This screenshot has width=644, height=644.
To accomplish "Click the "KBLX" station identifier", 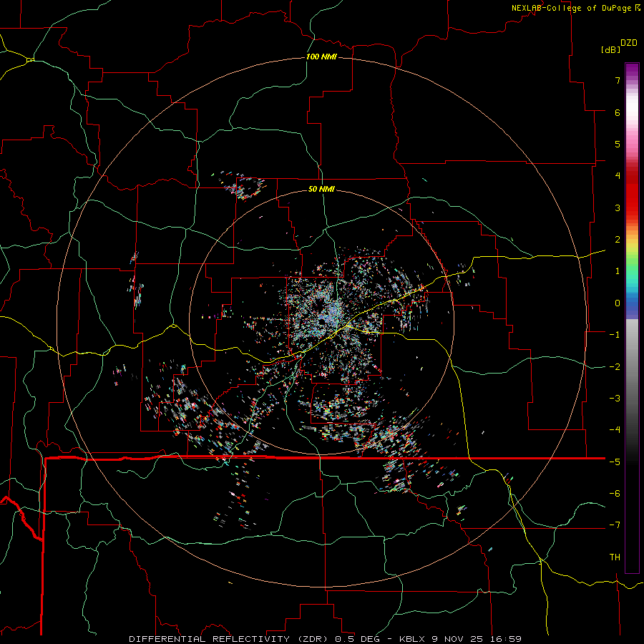I will coord(413,639).
